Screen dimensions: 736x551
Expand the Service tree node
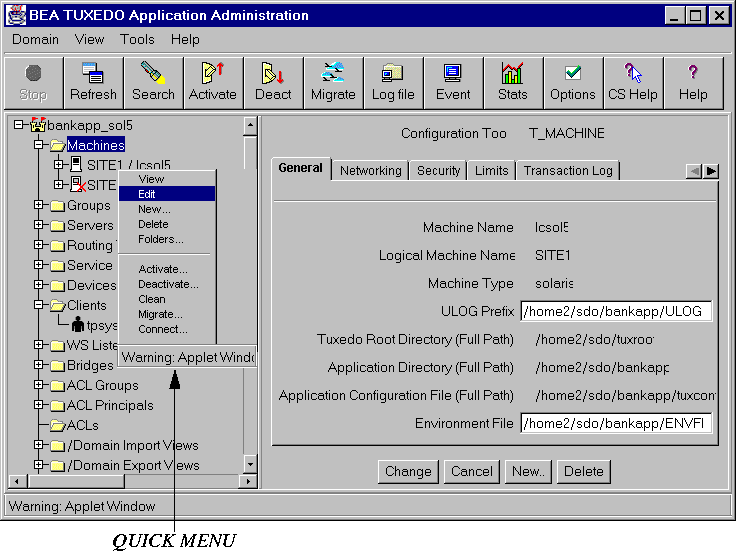(38, 265)
